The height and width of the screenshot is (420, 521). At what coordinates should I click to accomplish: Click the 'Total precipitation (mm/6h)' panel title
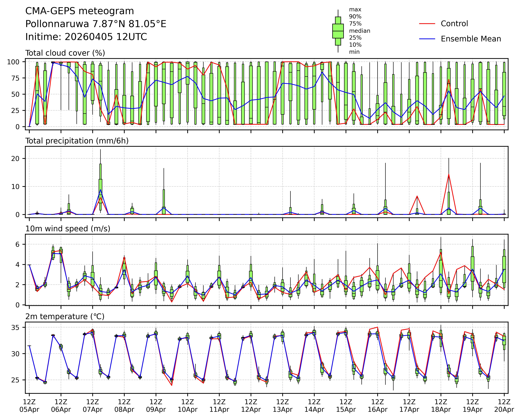(77, 141)
